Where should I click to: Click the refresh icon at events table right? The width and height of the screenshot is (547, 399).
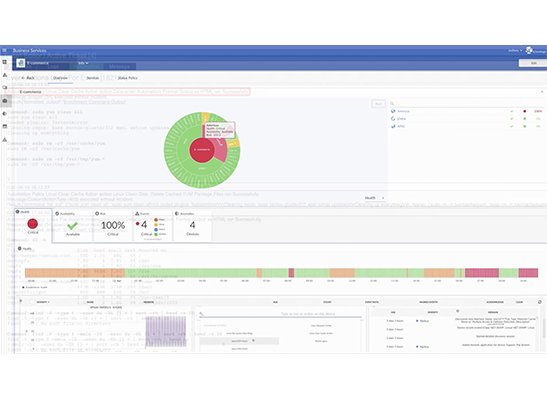pyautogui.click(x=540, y=302)
